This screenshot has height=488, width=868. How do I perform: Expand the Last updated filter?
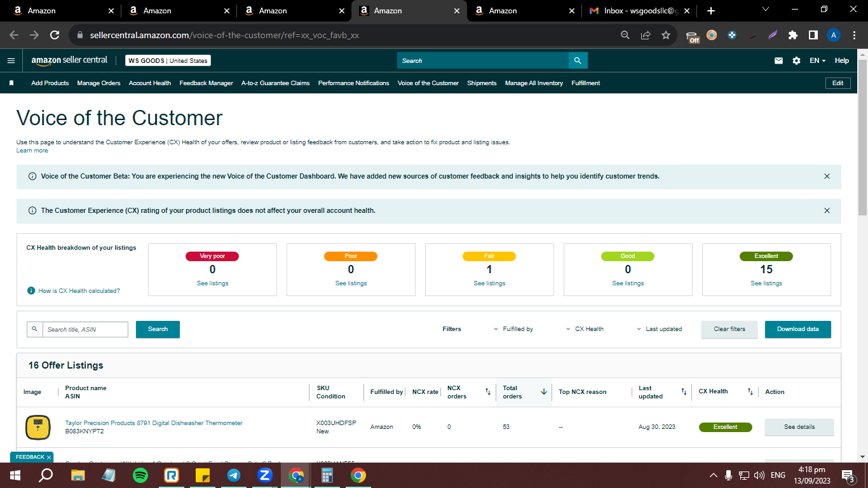tap(660, 329)
